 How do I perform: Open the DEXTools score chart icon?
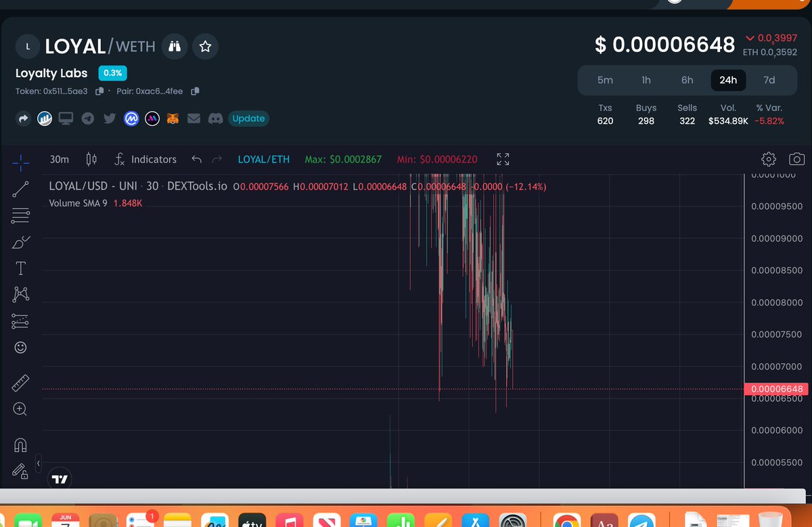pos(45,118)
